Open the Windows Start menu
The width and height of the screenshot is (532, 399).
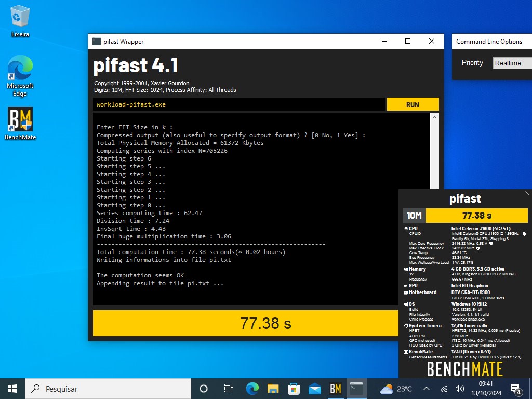[x=12, y=389]
